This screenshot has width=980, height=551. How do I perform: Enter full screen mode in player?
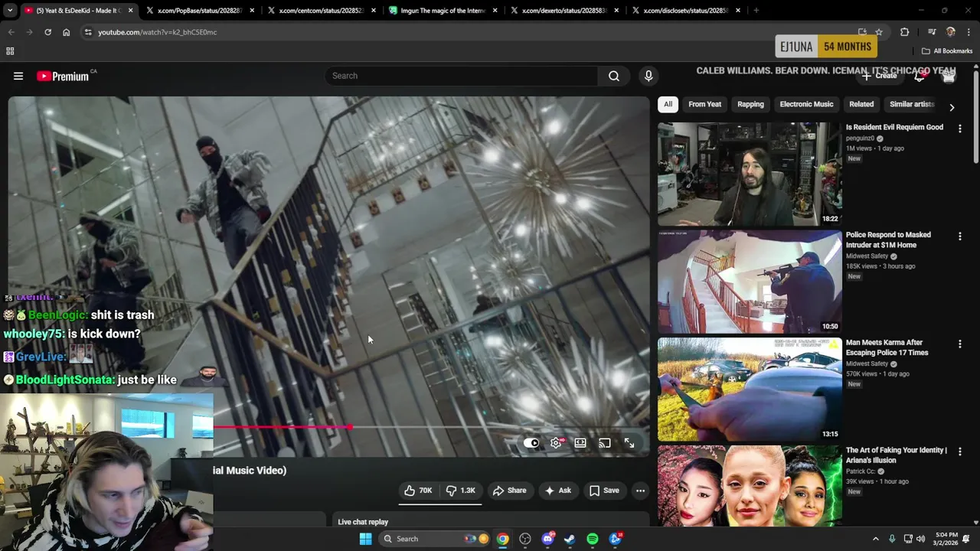[x=629, y=443]
